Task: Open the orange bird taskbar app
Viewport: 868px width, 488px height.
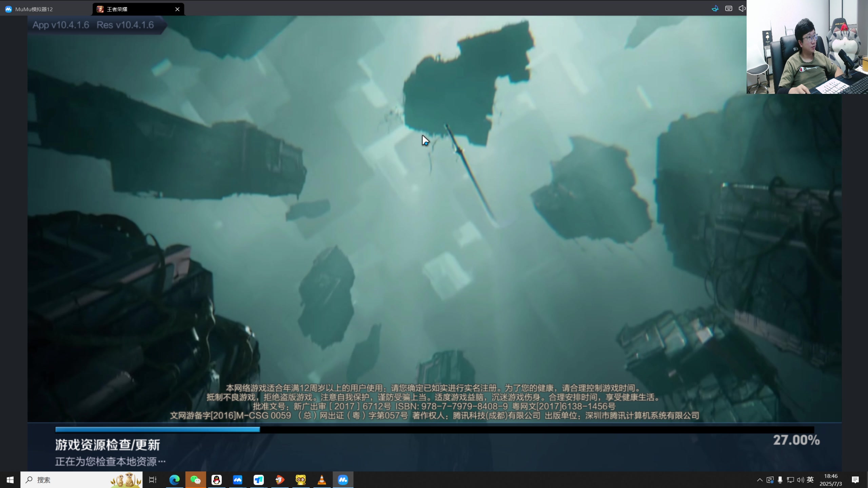Action: pos(280,480)
